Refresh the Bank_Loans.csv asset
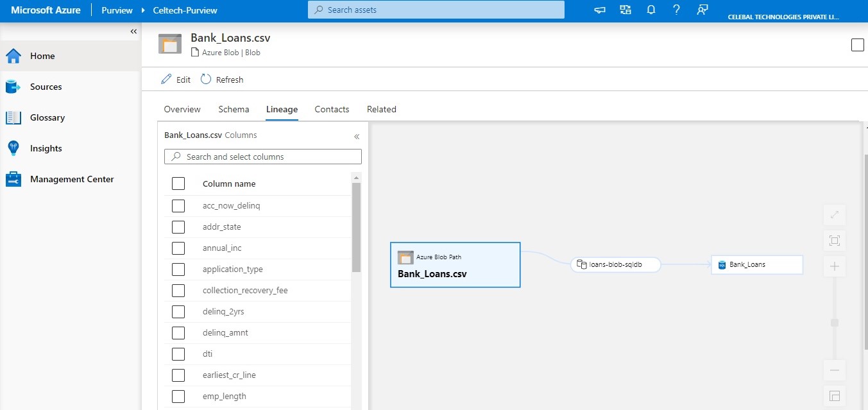The width and height of the screenshot is (868, 410). (x=222, y=79)
